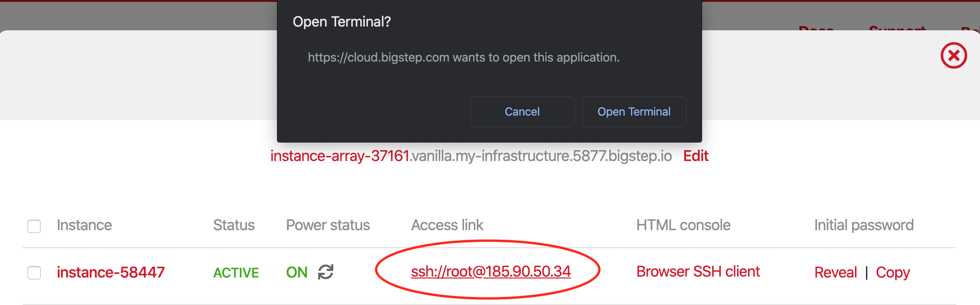Click the red circled X close icon
The height and width of the screenshot is (305, 980).
[x=953, y=56]
